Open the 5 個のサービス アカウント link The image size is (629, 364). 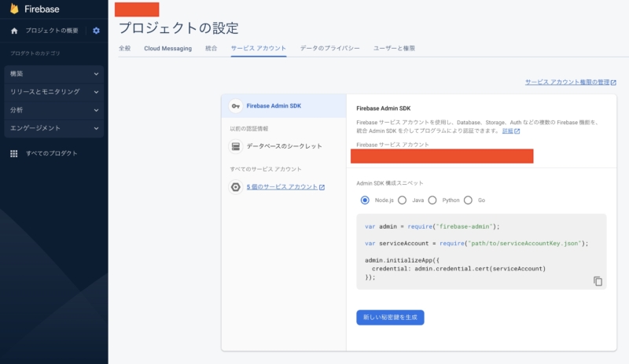coord(285,187)
